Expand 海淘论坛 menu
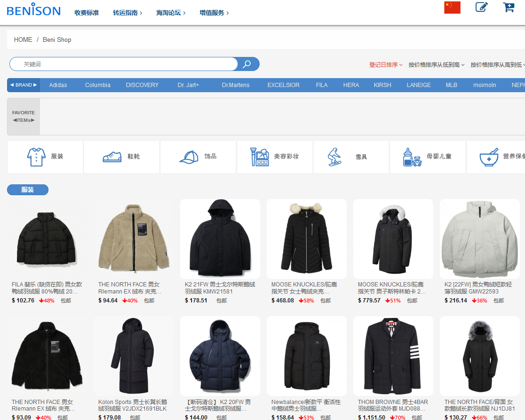The width and height of the screenshot is (525, 420). pos(171,13)
